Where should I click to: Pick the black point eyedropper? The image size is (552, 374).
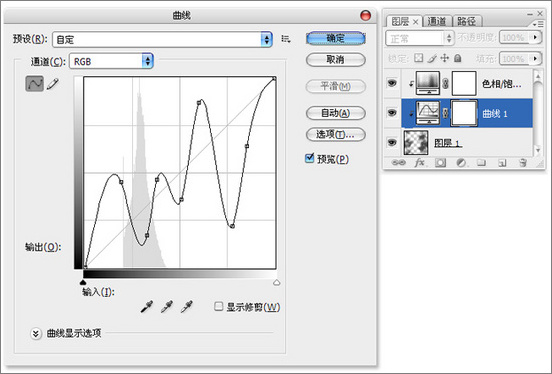click(147, 306)
